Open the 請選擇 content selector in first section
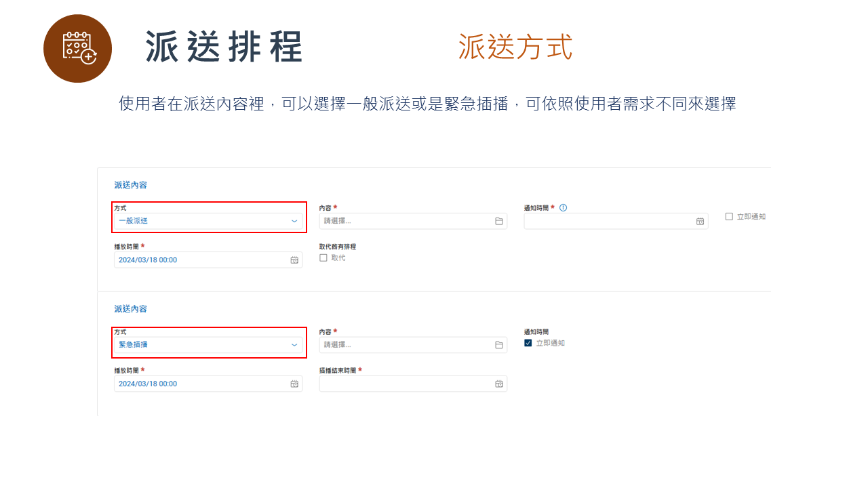 (407, 221)
